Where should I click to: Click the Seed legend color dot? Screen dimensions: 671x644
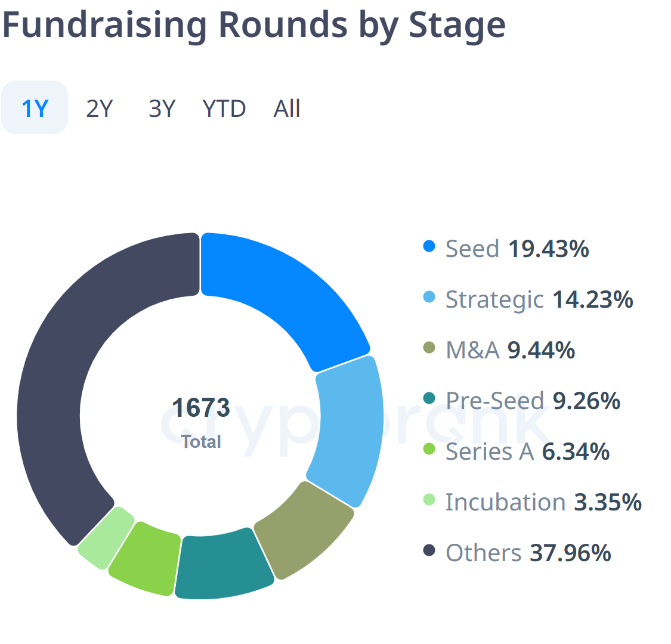429,246
